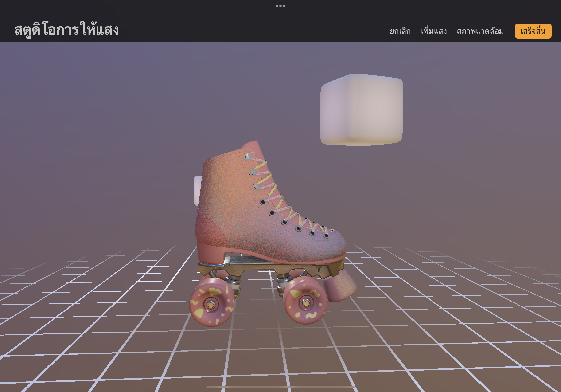Confirm with the orange เสร็จสิ้น button
Screen dimensions: 561x392
[533, 31]
